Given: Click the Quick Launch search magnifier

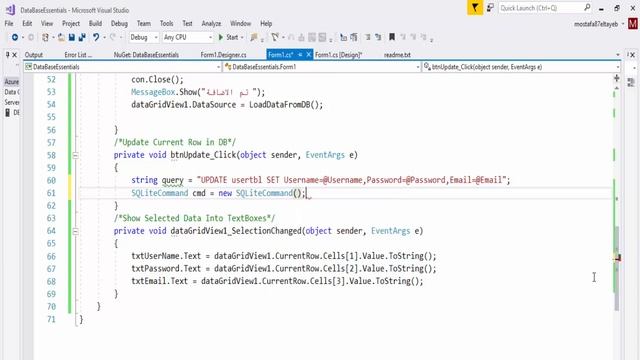Looking at the screenshot, I should point(587,7).
